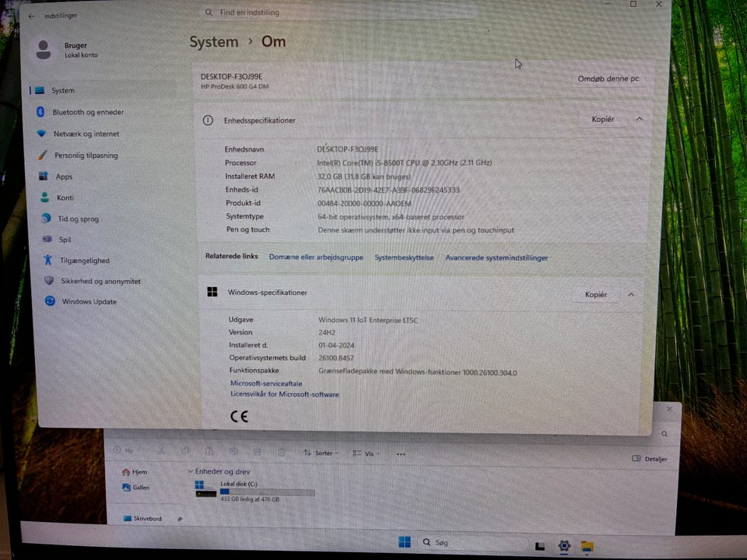Open the three-dot more menu in Explorer

[401, 454]
